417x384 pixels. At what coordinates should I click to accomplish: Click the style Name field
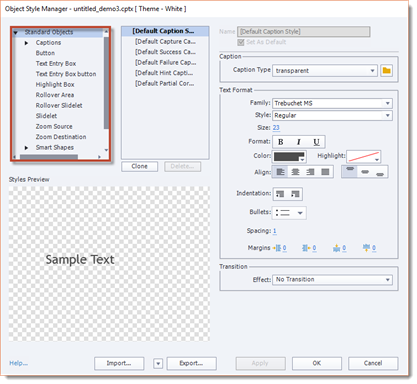pos(304,32)
